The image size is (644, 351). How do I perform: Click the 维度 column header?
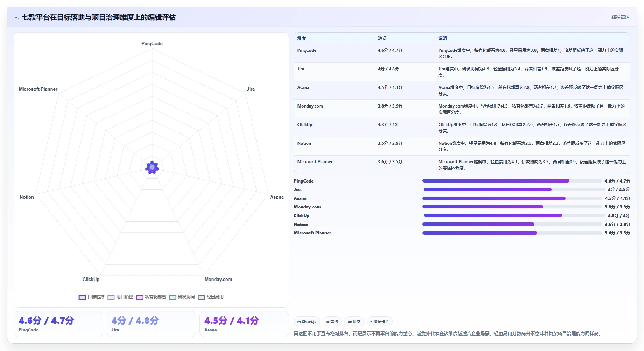301,39
